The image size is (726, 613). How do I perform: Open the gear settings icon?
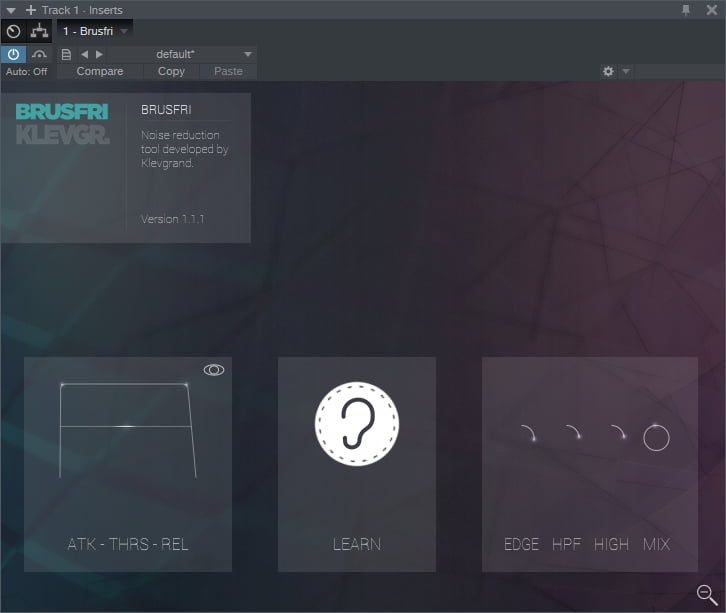click(x=608, y=71)
